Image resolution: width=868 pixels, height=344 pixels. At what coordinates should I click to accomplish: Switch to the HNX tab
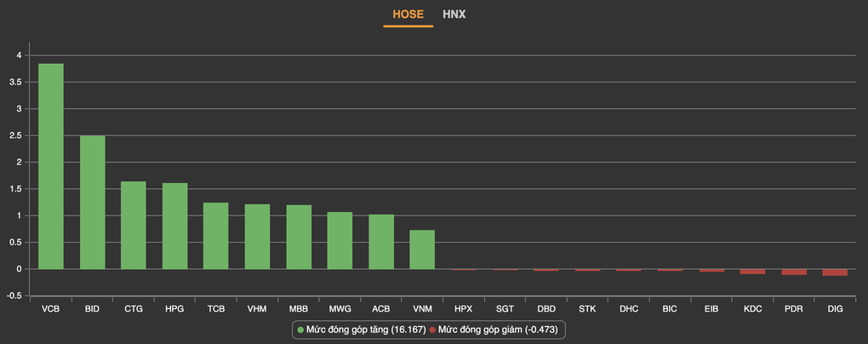[454, 14]
